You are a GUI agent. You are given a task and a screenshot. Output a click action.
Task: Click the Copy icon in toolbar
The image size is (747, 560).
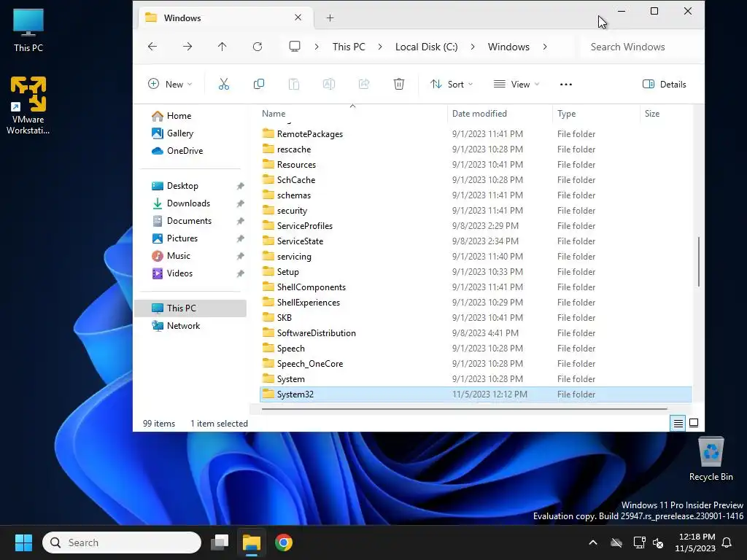tap(259, 85)
